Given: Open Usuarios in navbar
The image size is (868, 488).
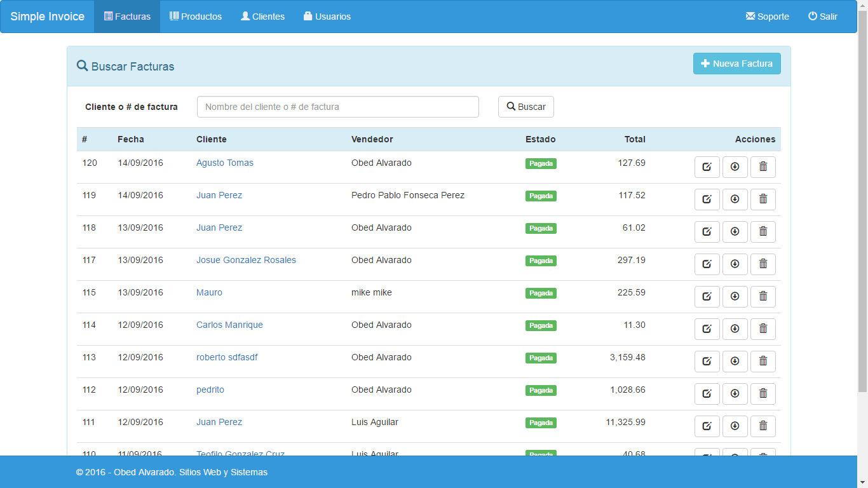Looking at the screenshot, I should click(327, 17).
